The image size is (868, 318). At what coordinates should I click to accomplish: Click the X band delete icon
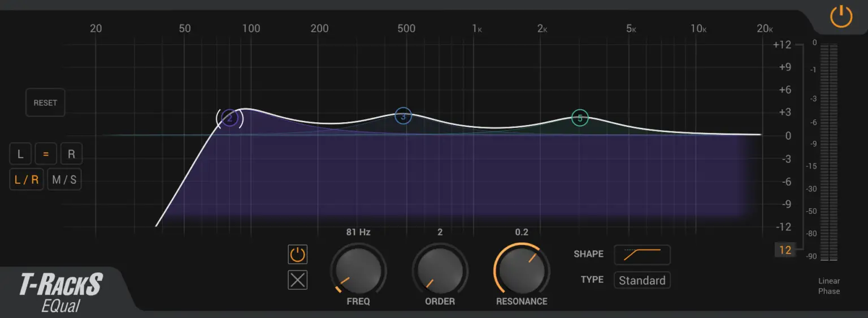(x=298, y=280)
